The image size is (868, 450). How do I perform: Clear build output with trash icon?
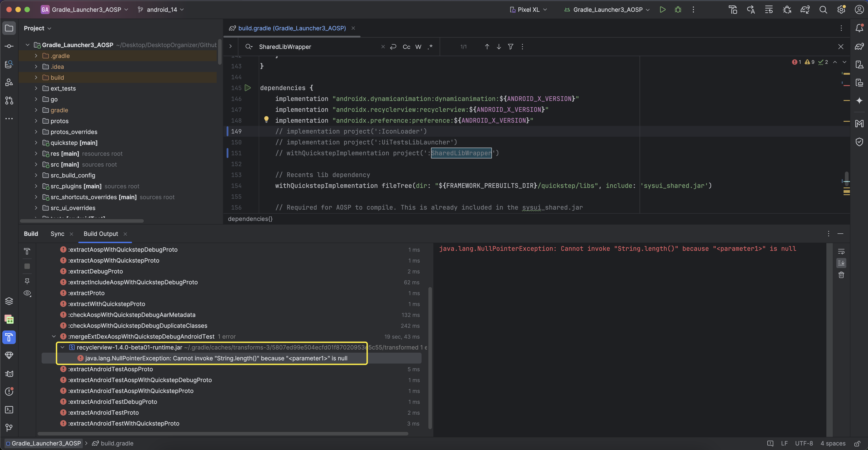click(841, 275)
